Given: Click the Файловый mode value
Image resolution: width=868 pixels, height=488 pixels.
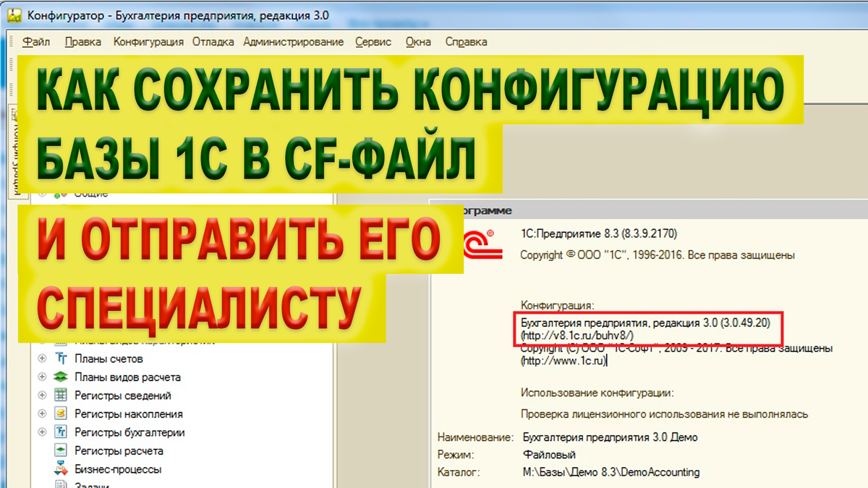Looking at the screenshot, I should 549,455.
